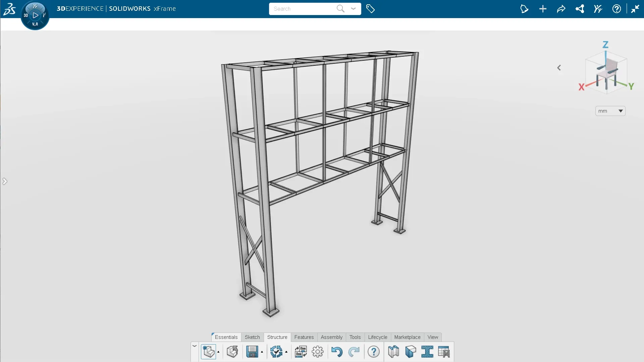644x362 pixels.
Task: Click the Add content plus button
Action: (543, 9)
